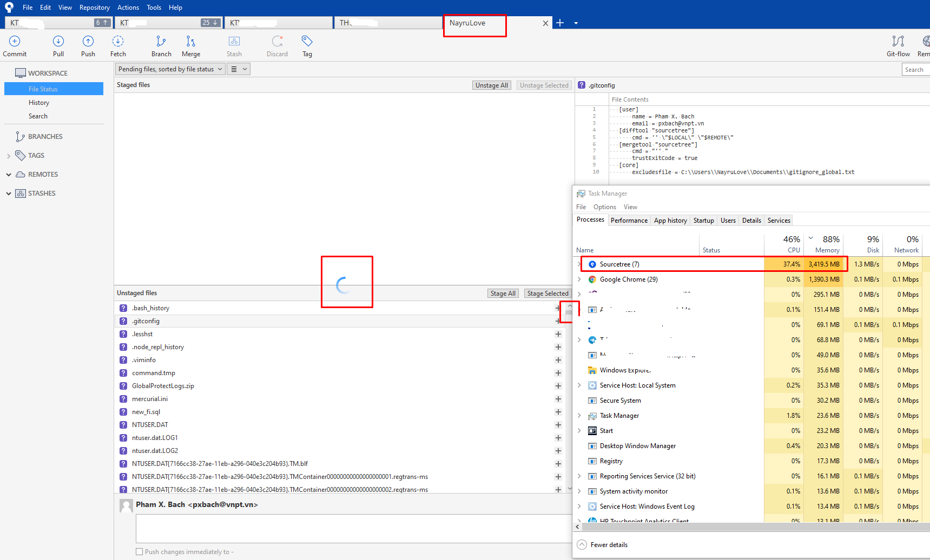Stage .lesshst with its plus icon

[558, 334]
